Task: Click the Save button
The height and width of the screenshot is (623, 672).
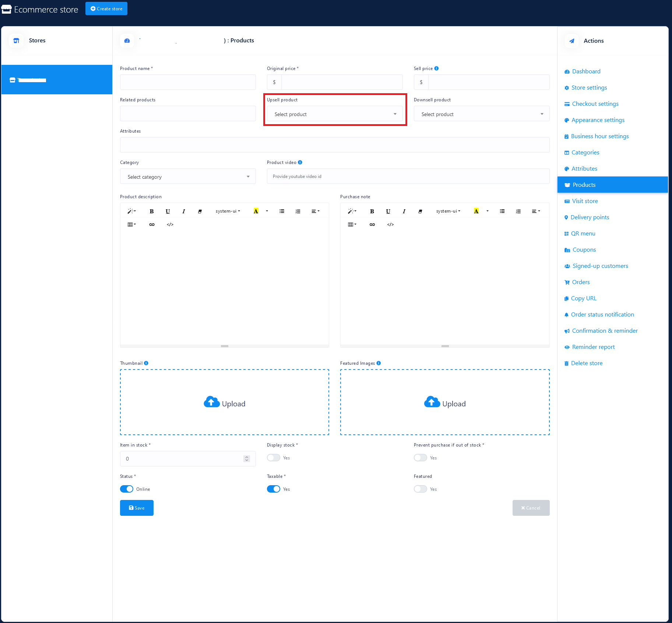Action: click(x=137, y=508)
